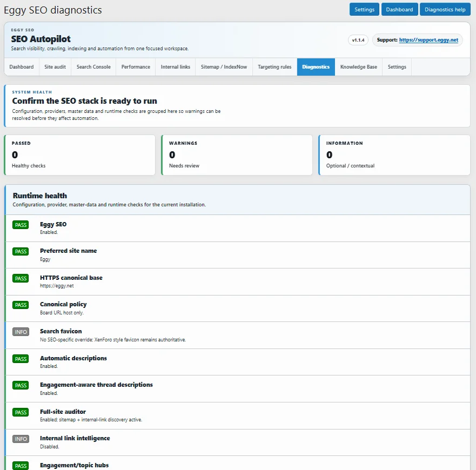Click PASS badge beside Full-site auditor
This screenshot has width=476, height=470.
pos(21,412)
